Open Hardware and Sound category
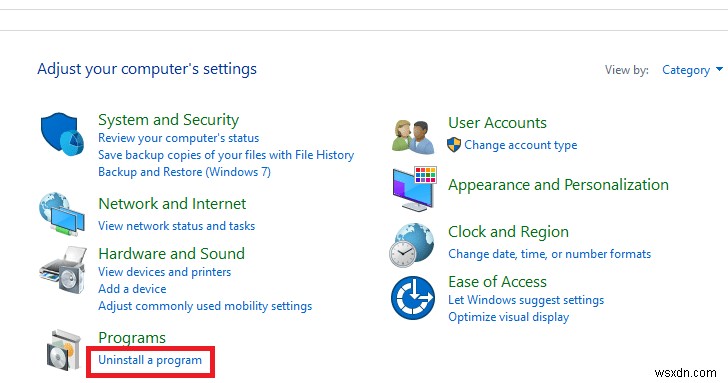The width and height of the screenshot is (728, 383). coord(171,253)
